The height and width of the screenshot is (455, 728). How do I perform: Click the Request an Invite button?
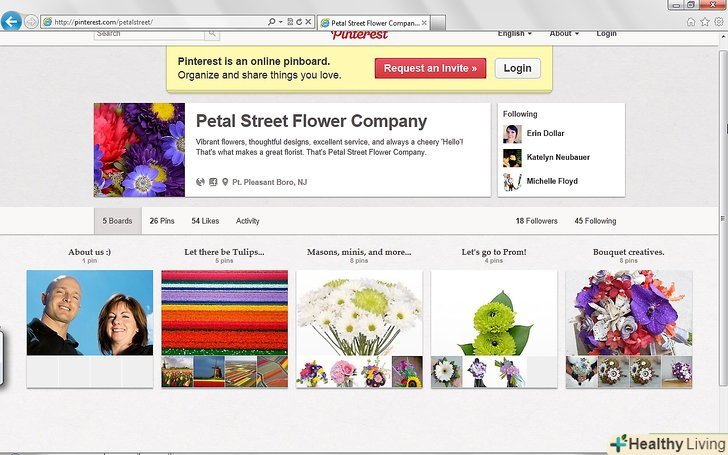coord(430,68)
